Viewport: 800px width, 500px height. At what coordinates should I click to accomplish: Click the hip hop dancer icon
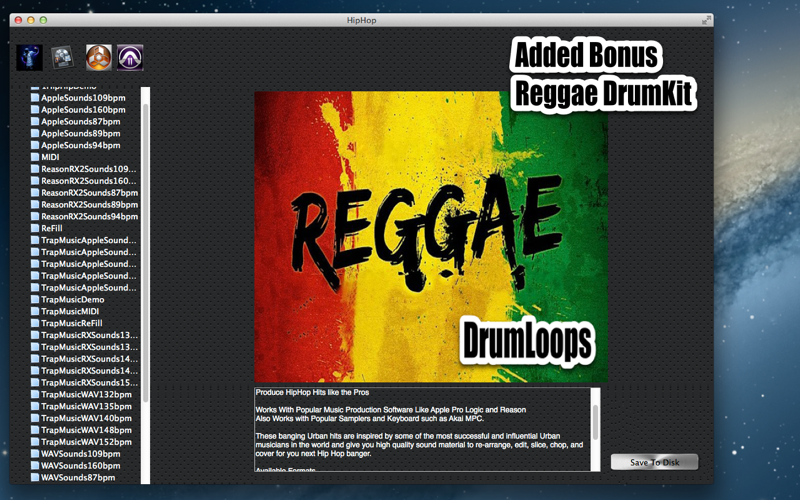click(x=29, y=57)
